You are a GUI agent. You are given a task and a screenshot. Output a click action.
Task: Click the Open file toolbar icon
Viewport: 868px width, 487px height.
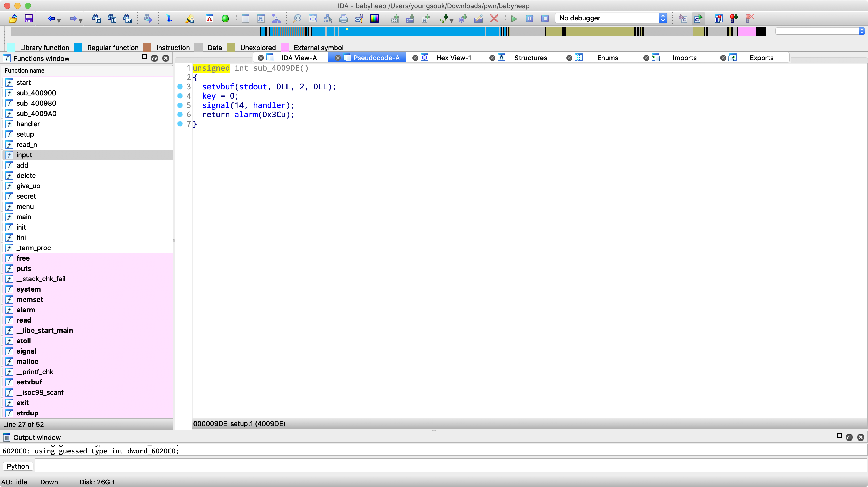tap(13, 19)
